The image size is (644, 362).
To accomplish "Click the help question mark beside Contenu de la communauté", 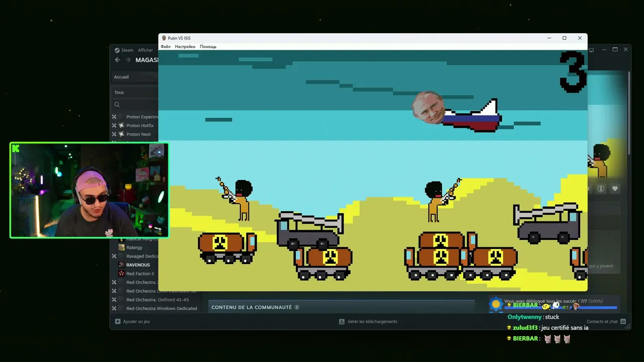I will tap(297, 307).
